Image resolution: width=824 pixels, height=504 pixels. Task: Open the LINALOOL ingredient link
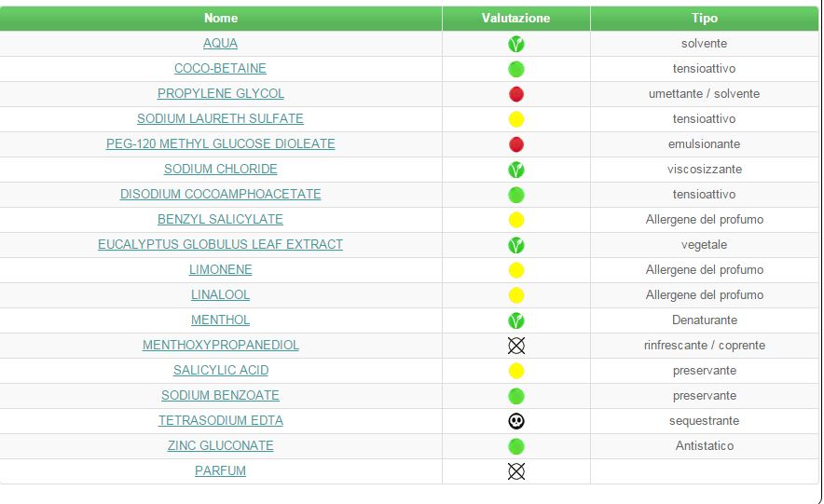(x=220, y=295)
